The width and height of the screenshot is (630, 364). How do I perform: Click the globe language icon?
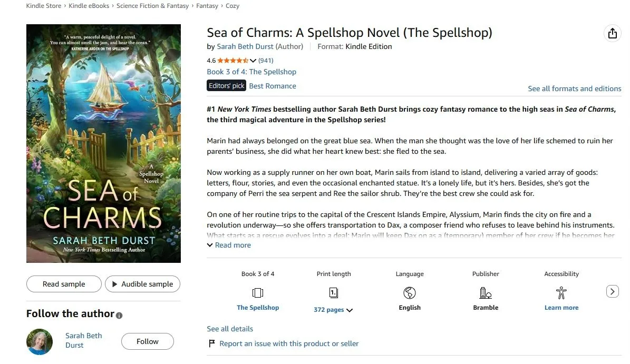tap(410, 293)
